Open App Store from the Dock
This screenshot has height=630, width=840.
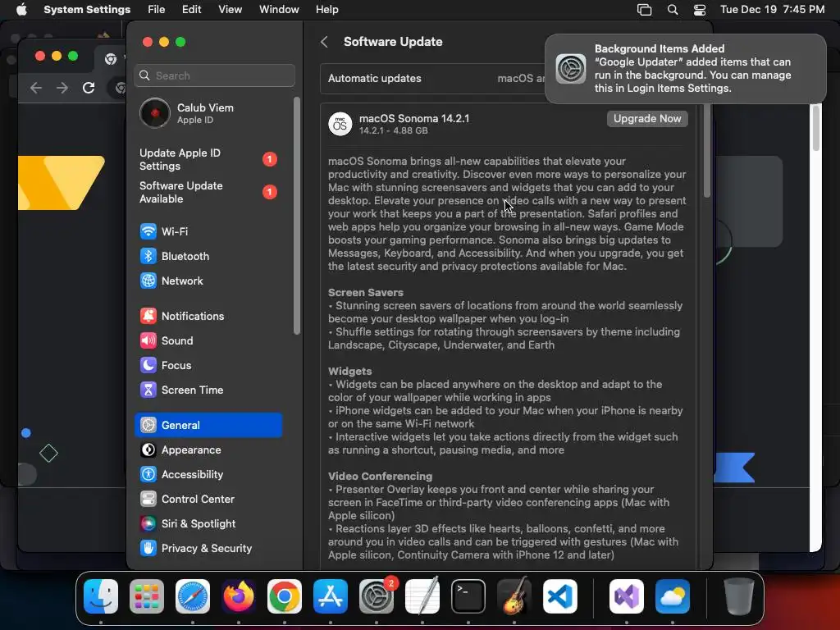pyautogui.click(x=331, y=596)
